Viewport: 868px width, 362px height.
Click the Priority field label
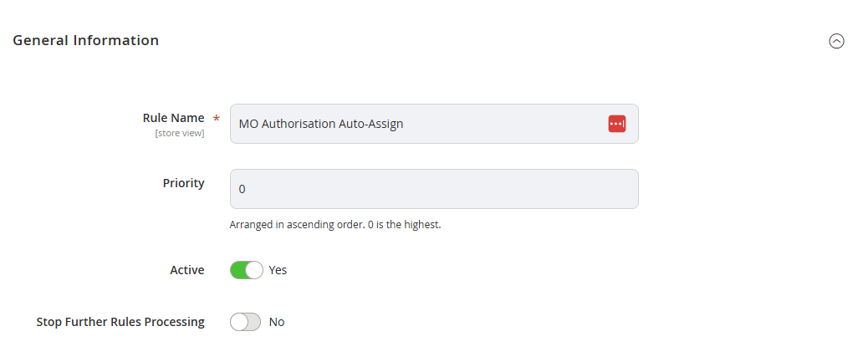pos(183,183)
